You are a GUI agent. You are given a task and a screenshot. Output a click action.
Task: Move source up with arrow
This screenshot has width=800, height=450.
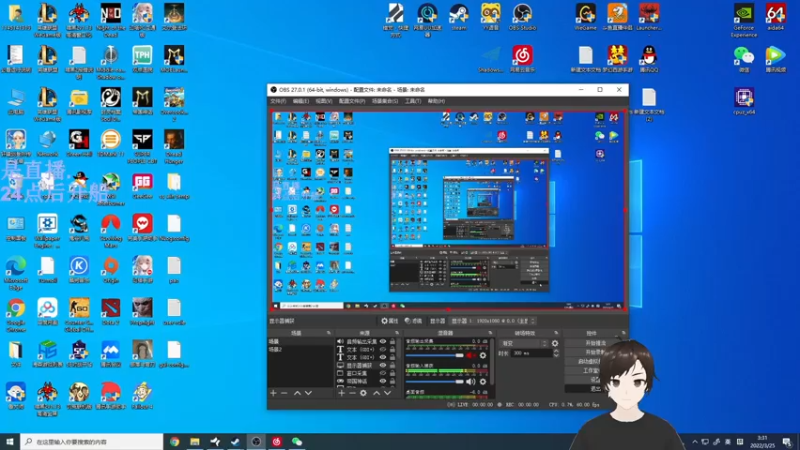coord(377,393)
